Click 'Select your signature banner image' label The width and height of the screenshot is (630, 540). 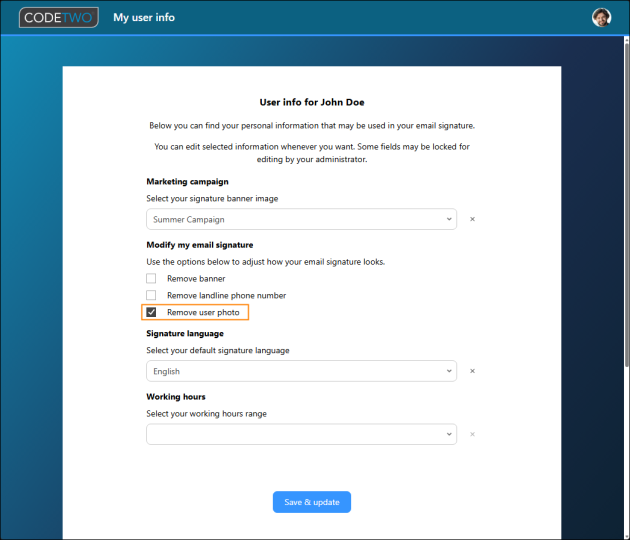(x=212, y=198)
